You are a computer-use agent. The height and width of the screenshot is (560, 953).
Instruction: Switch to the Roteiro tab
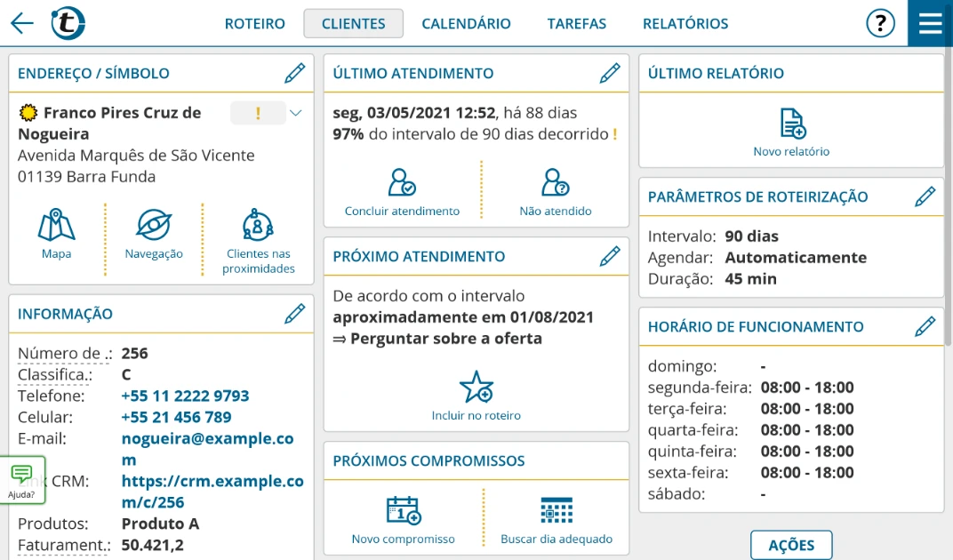pyautogui.click(x=255, y=24)
